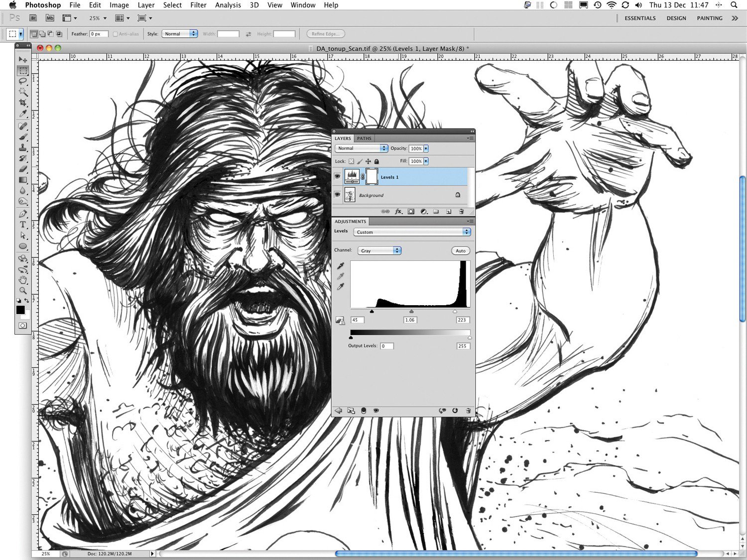This screenshot has width=747, height=560.
Task: Select the Crop tool
Action: point(22,102)
